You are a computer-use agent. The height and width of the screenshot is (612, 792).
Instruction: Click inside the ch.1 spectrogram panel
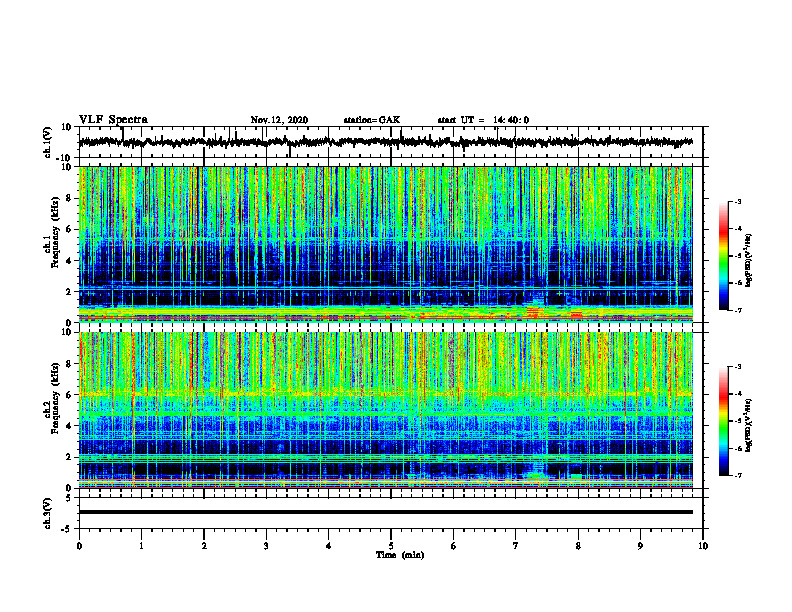[x=385, y=244]
